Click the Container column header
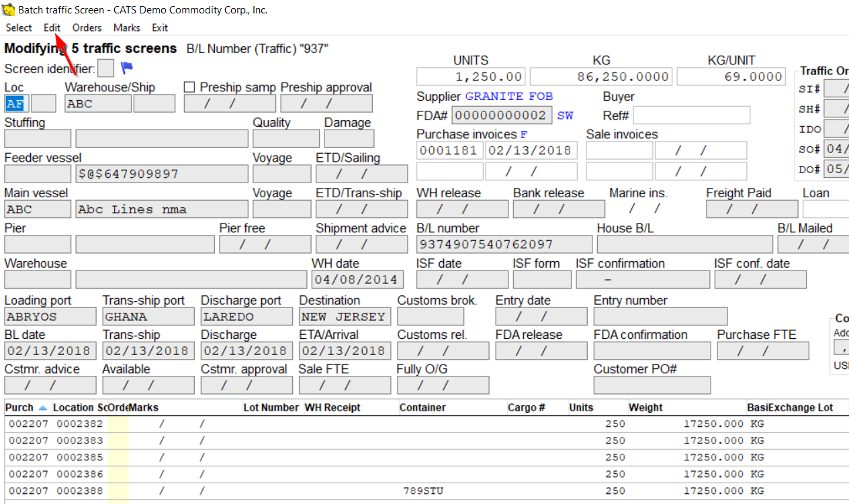The width and height of the screenshot is (849, 504). click(x=451, y=407)
